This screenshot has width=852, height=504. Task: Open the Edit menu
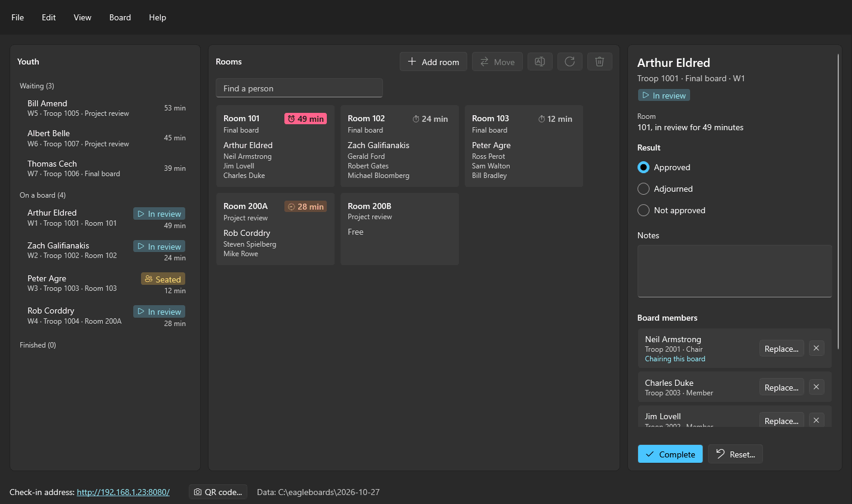tap(49, 17)
